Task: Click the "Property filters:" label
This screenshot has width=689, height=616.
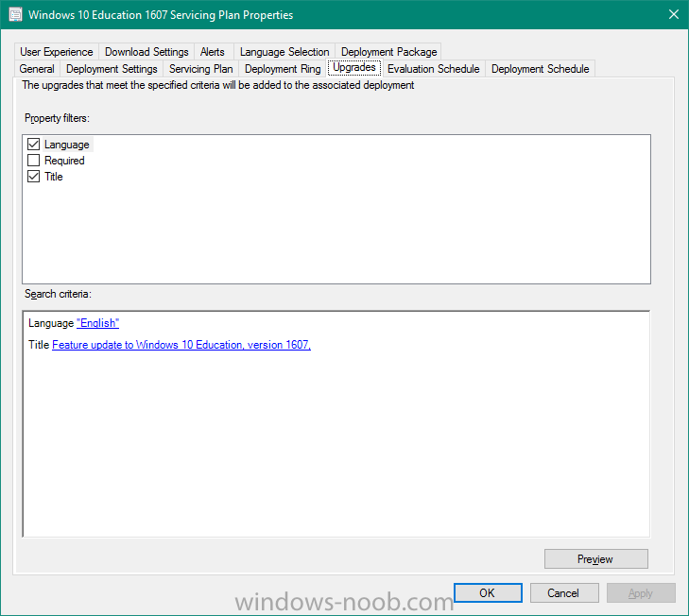Action: [x=57, y=118]
